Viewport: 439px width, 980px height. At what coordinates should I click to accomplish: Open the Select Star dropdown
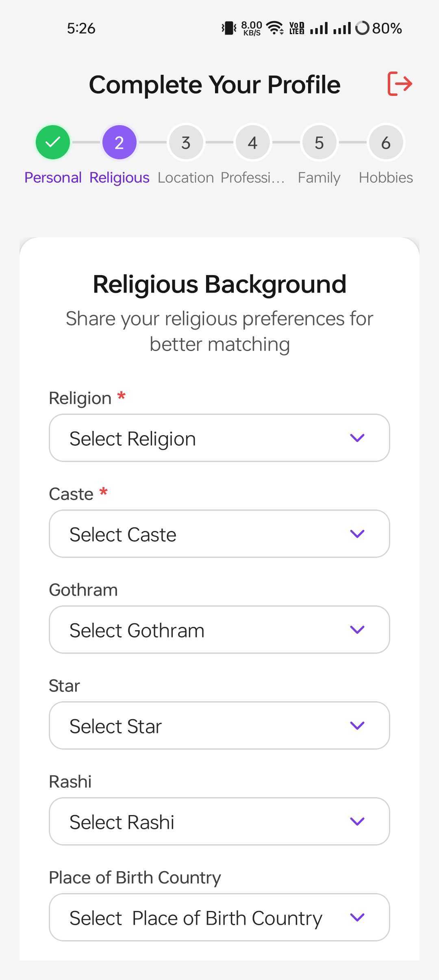click(219, 726)
